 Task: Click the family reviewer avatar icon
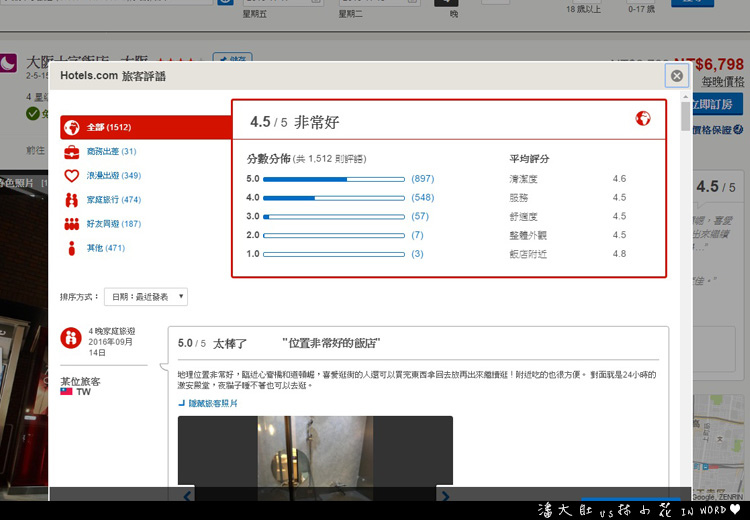[x=71, y=338]
